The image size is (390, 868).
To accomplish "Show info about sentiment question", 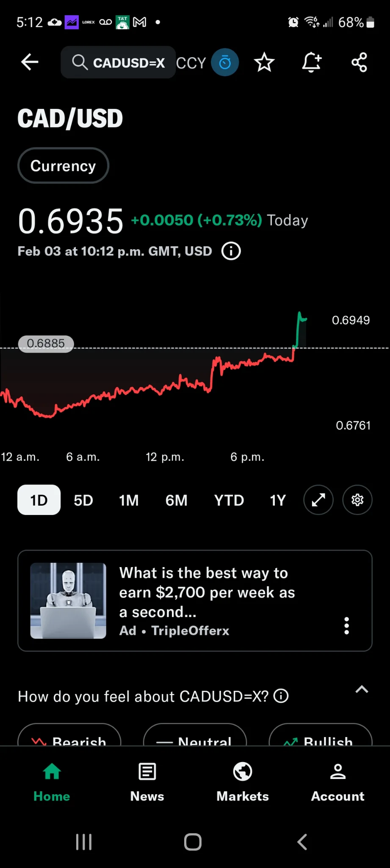I will 281,696.
